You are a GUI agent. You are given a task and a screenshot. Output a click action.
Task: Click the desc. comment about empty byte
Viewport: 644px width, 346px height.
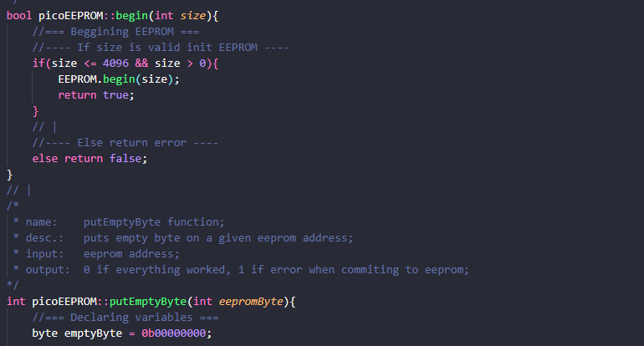pyautogui.click(x=183, y=238)
